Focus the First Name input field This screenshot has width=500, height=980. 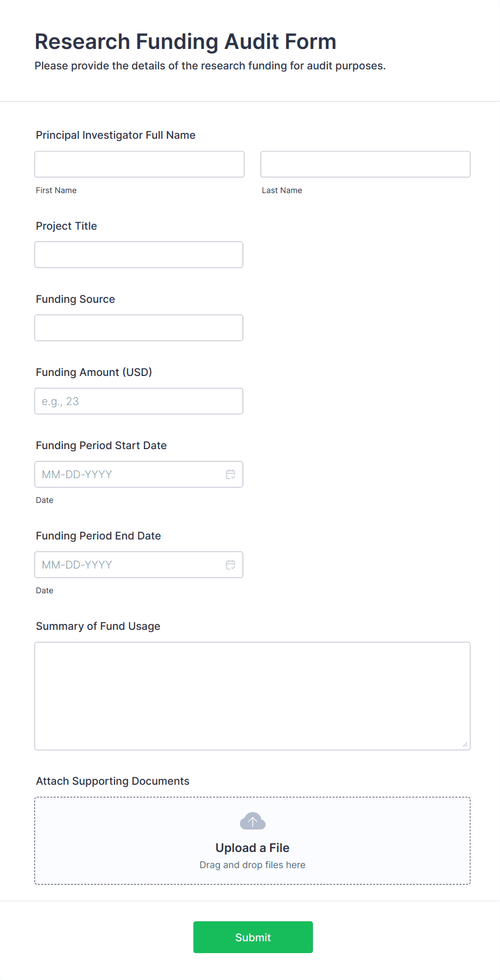pyautogui.click(x=139, y=164)
